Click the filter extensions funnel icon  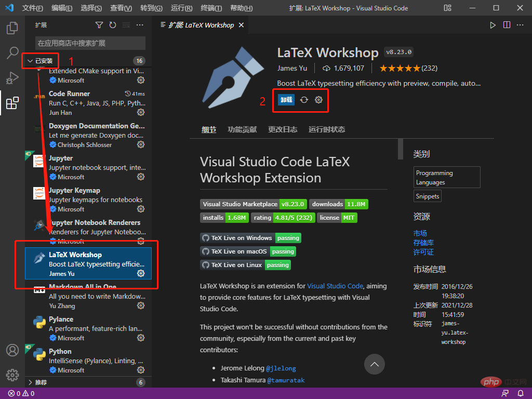pyautogui.click(x=99, y=25)
